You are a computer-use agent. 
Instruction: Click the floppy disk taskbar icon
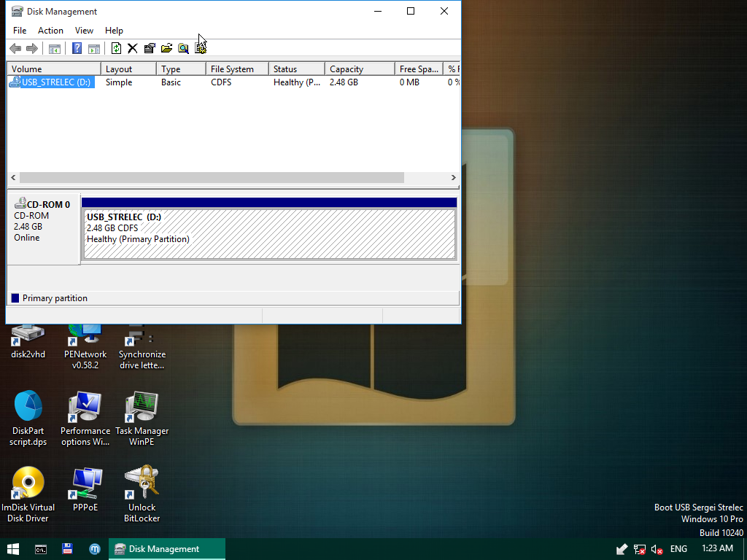tap(67, 549)
